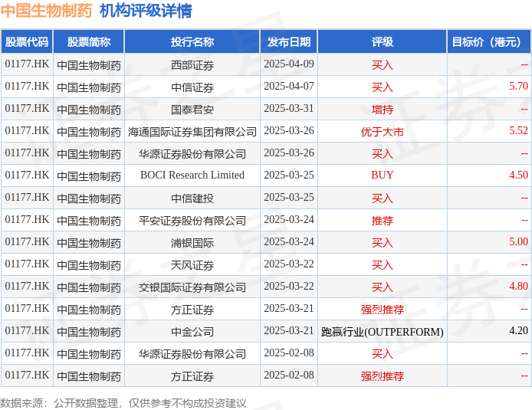532x410 pixels.
Task: Click 华源证券股份有限公司 dated 2025-03-26
Action: [x=192, y=153]
